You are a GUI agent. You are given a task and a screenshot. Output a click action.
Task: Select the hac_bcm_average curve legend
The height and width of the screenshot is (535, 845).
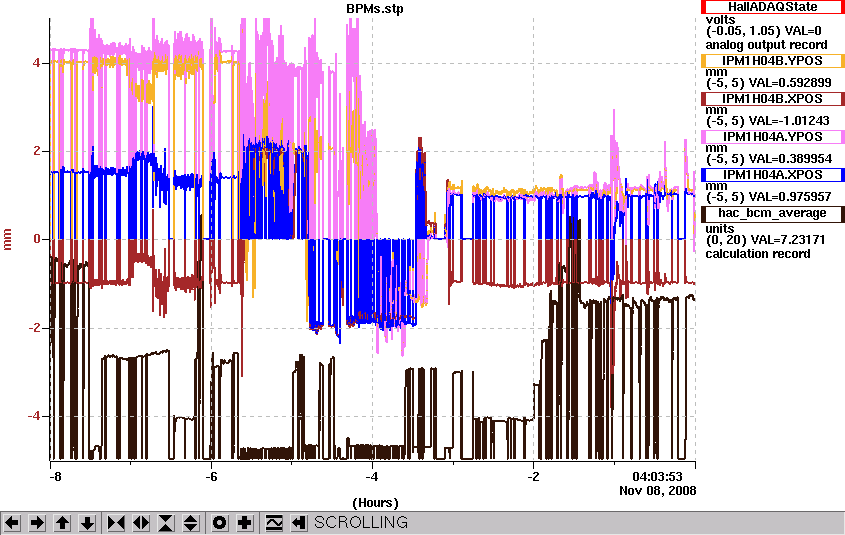pyautogui.click(x=773, y=213)
